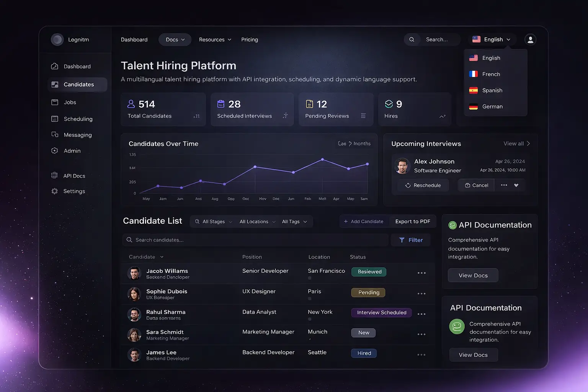The image size is (588, 392).
Task: Open the Admin section via its shield icon
Action: tap(55, 150)
